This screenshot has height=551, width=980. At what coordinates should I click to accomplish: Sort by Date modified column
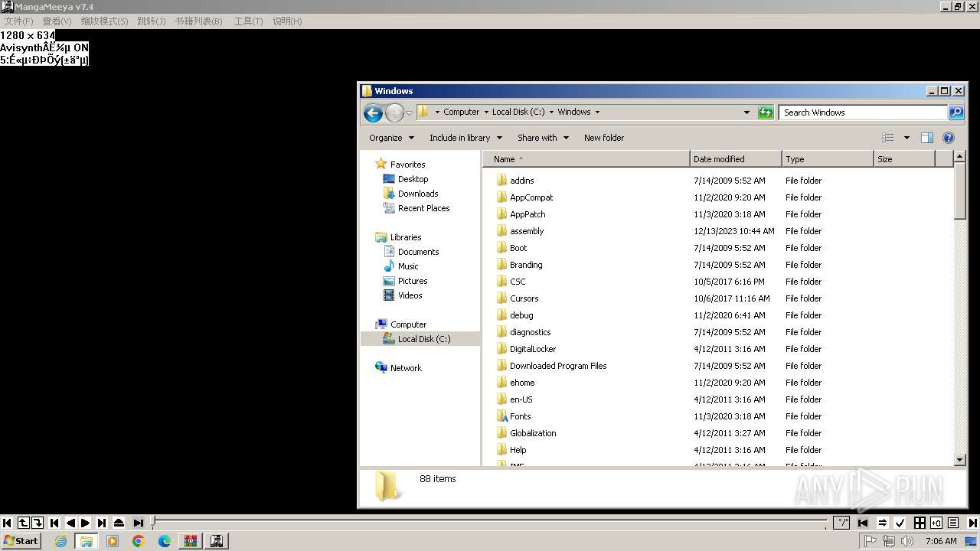pyautogui.click(x=736, y=159)
